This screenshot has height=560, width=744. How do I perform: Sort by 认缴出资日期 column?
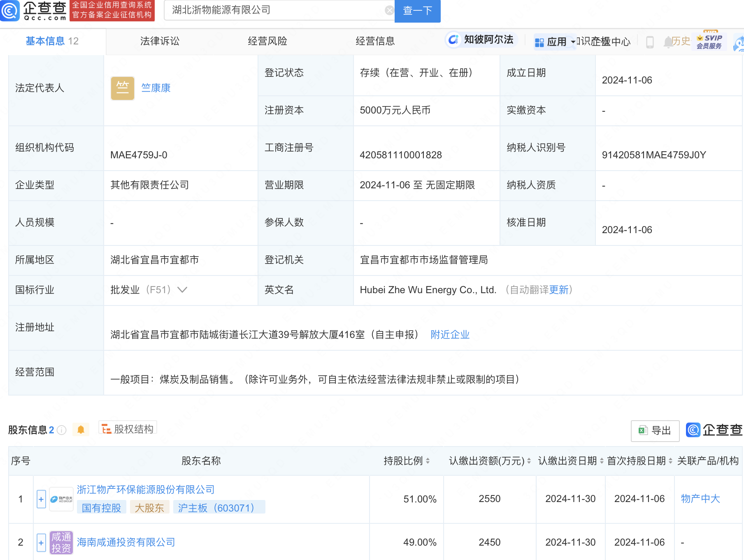click(602, 461)
